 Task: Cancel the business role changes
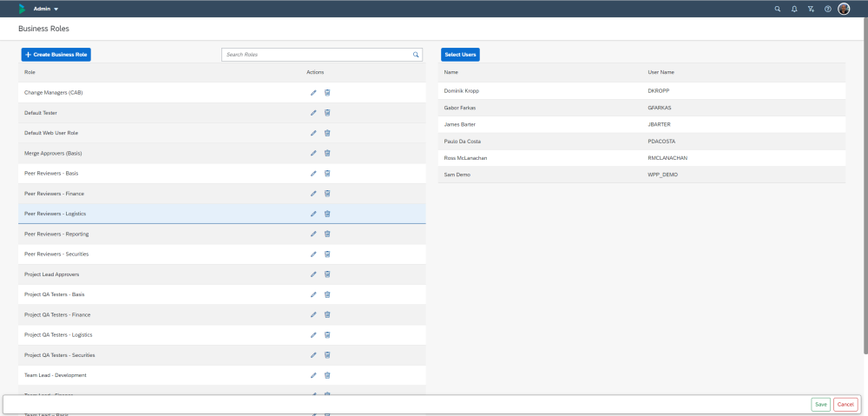(x=845, y=405)
